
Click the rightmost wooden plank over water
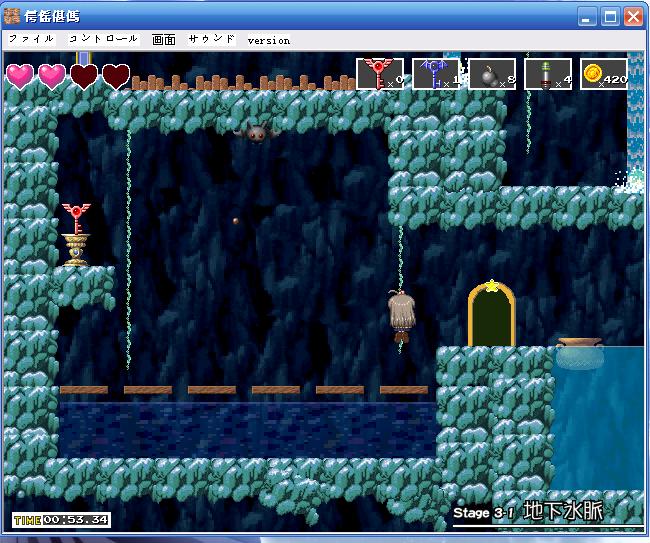point(404,390)
